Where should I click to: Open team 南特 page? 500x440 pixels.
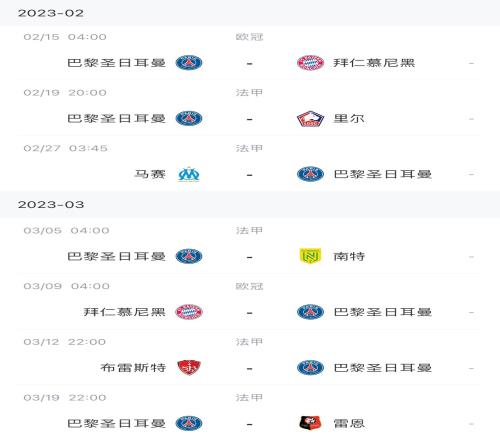(x=349, y=256)
